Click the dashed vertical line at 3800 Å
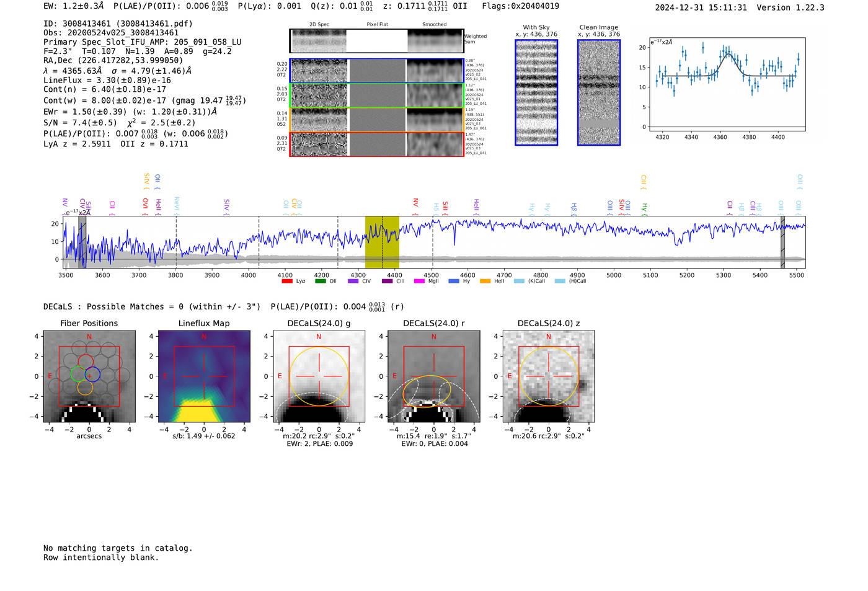Image resolution: width=868 pixels, height=591 pixels. (x=176, y=242)
